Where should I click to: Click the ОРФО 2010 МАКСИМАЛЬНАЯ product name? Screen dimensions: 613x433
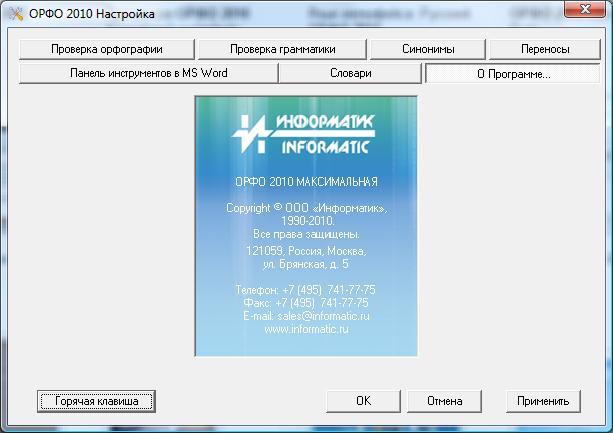point(306,182)
